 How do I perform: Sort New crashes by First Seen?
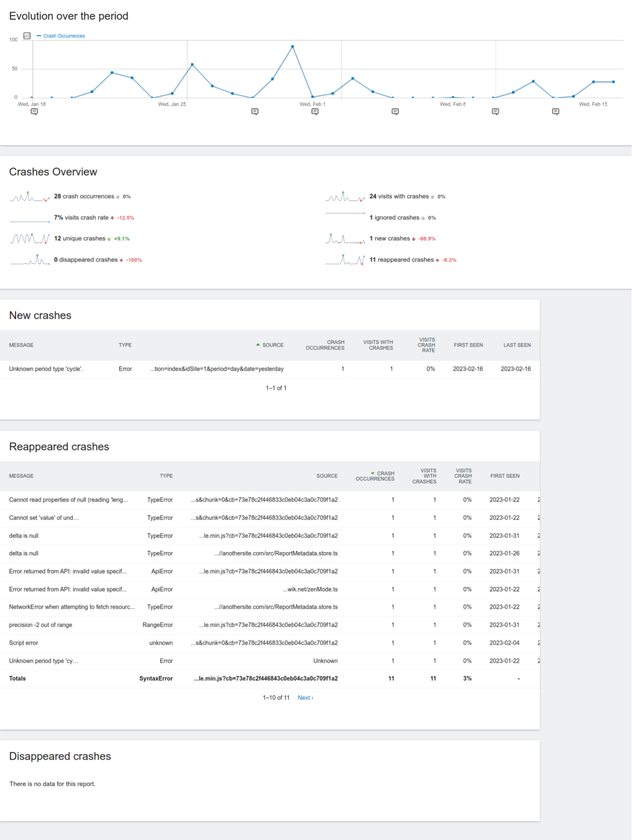point(469,345)
